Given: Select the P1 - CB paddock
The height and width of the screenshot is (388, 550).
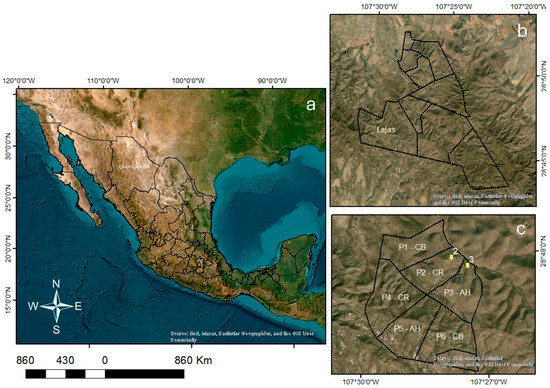Looking at the screenshot, I should pos(412,247).
